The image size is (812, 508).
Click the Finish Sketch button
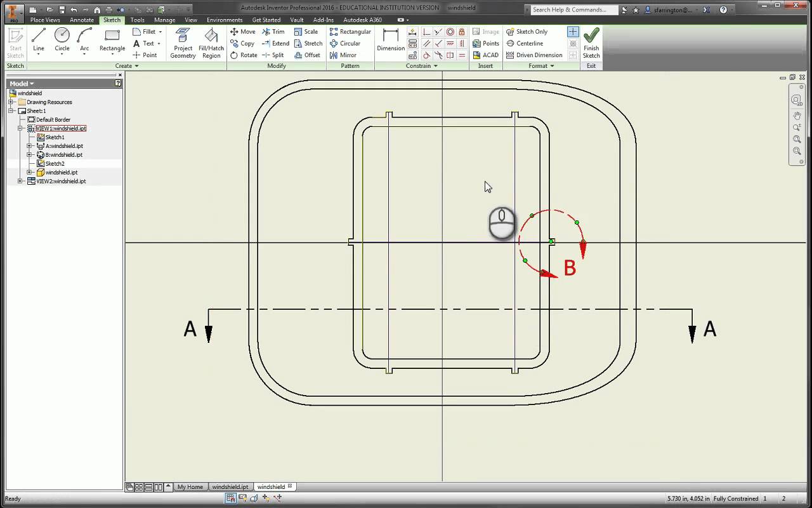coord(591,43)
